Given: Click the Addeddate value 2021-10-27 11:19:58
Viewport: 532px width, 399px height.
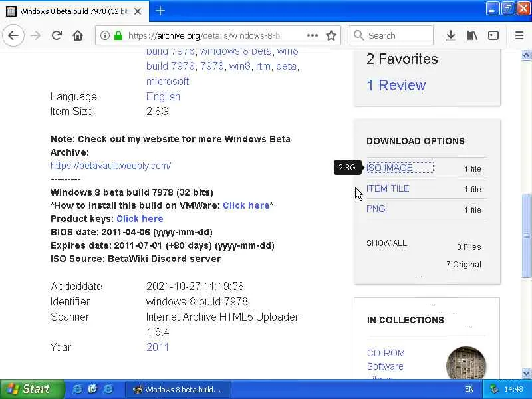Looking at the screenshot, I should coord(195,286).
